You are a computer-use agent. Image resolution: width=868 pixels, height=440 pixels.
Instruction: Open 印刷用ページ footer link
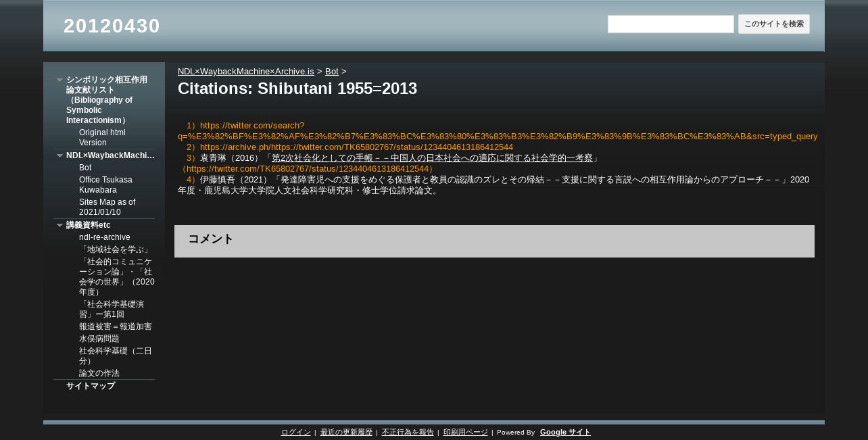pos(465,433)
